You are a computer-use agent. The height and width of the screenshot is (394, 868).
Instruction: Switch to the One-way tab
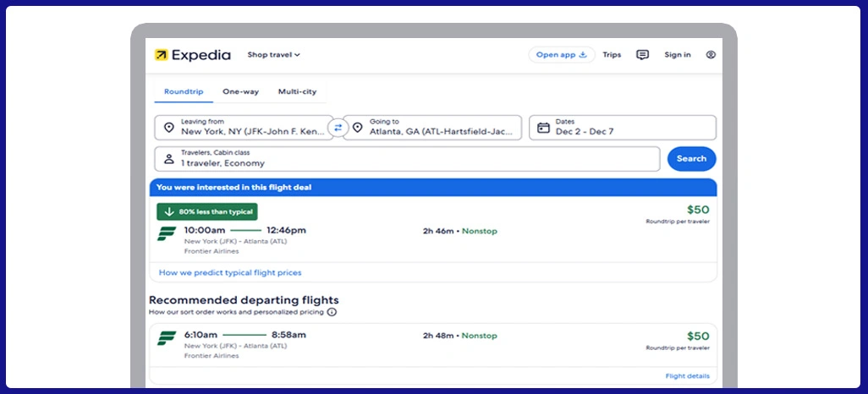click(240, 92)
